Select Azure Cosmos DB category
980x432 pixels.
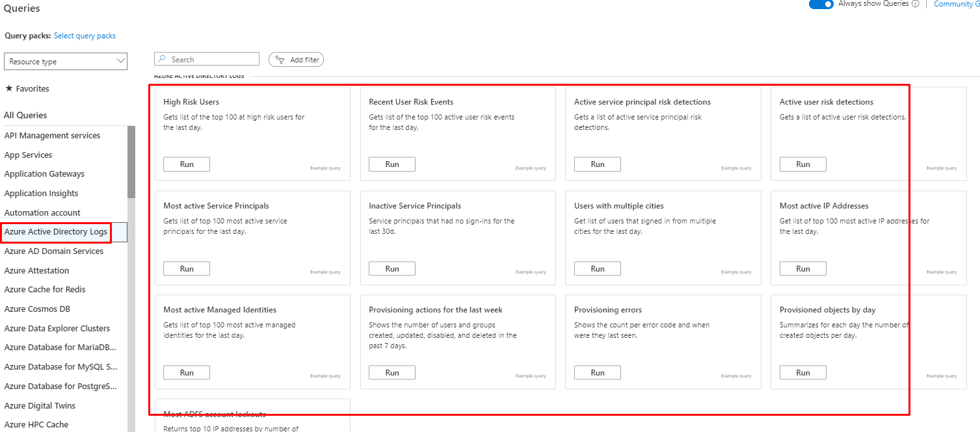coord(36,309)
